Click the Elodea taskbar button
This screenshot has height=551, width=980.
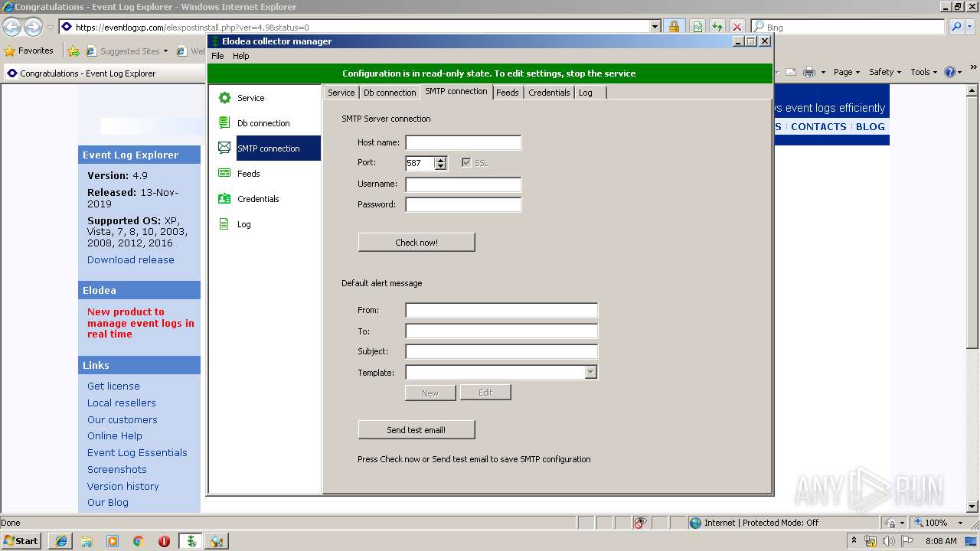(x=191, y=541)
